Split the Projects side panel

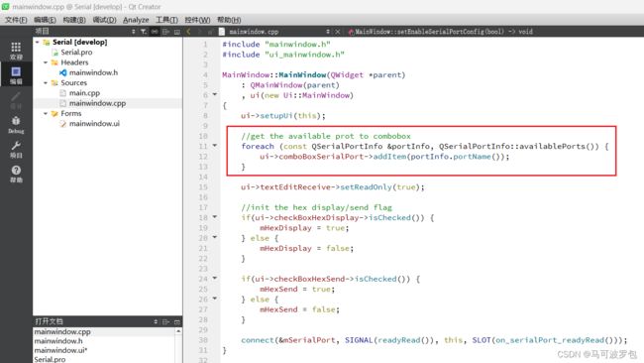pos(165,32)
